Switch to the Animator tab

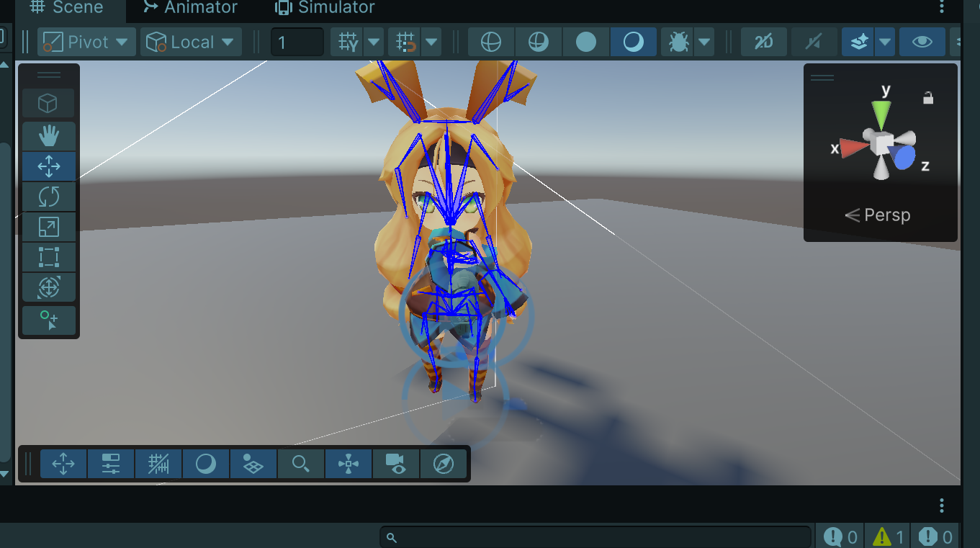coord(190,8)
